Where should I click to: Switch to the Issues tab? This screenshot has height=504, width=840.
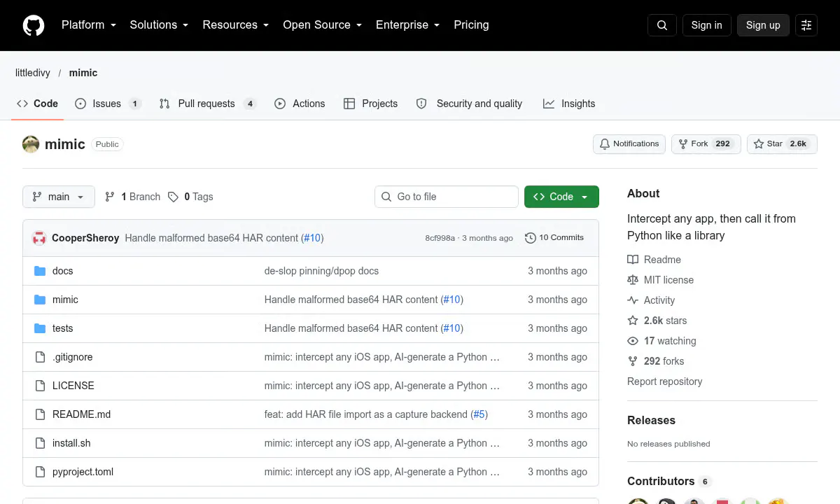108,104
